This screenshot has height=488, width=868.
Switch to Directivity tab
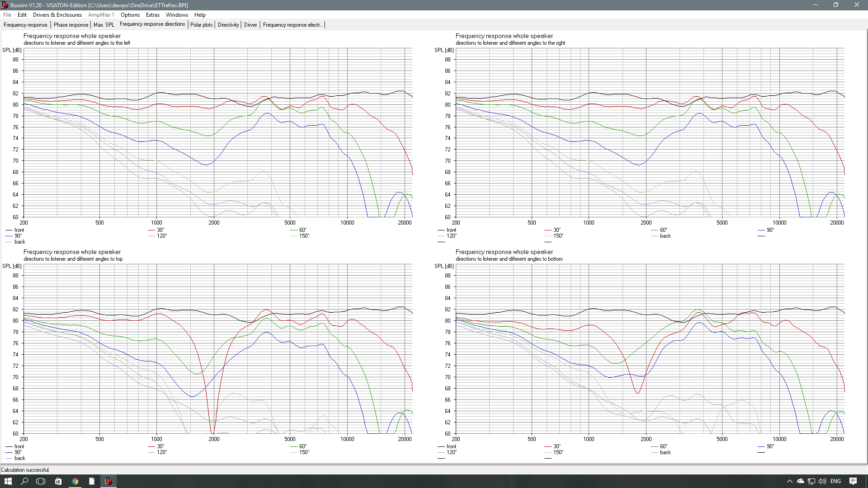228,25
